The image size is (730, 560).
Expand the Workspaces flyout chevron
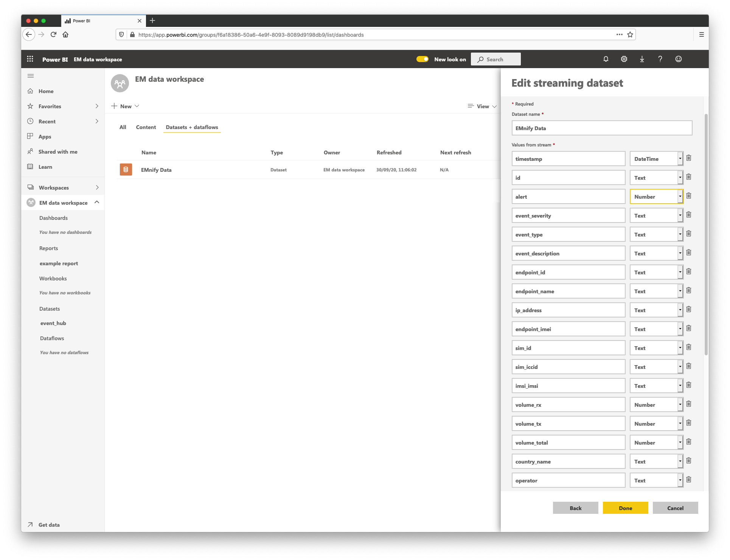pyautogui.click(x=97, y=188)
